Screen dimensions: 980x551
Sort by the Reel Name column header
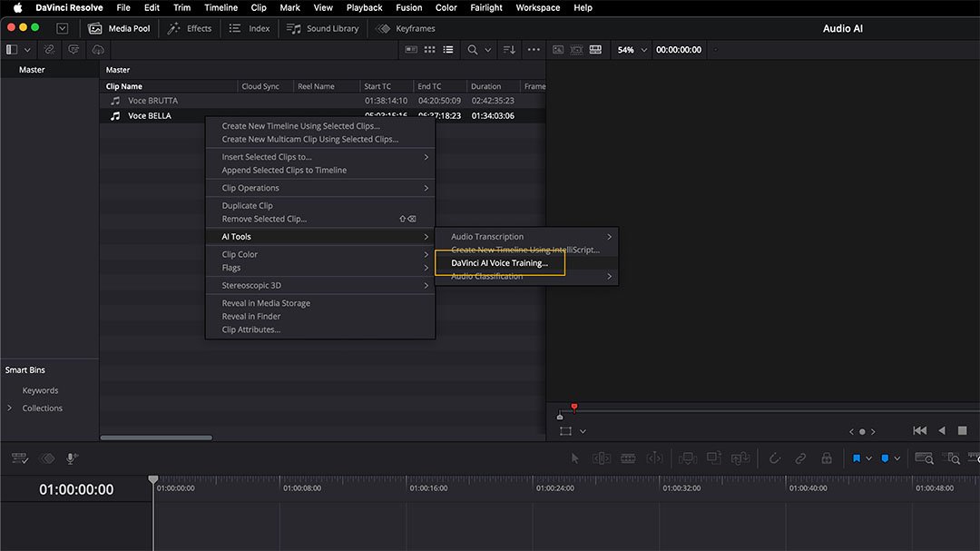pos(316,86)
